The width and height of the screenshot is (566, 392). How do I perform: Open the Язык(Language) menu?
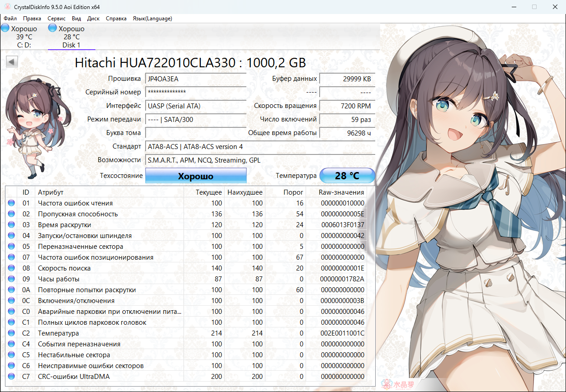point(152,19)
